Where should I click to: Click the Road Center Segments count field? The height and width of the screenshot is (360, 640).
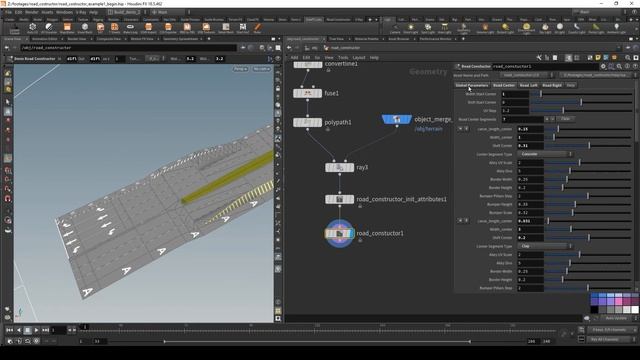click(x=523, y=119)
